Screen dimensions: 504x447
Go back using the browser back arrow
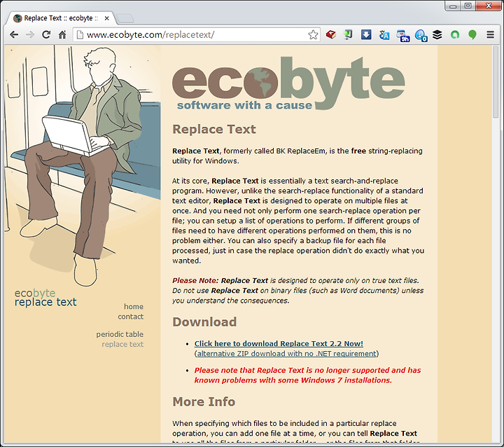click(x=14, y=35)
